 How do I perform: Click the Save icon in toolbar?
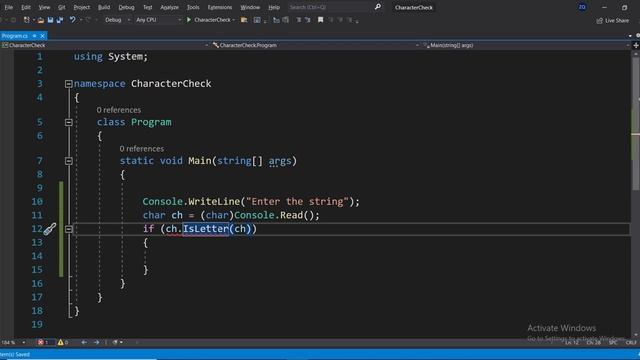[x=50, y=20]
